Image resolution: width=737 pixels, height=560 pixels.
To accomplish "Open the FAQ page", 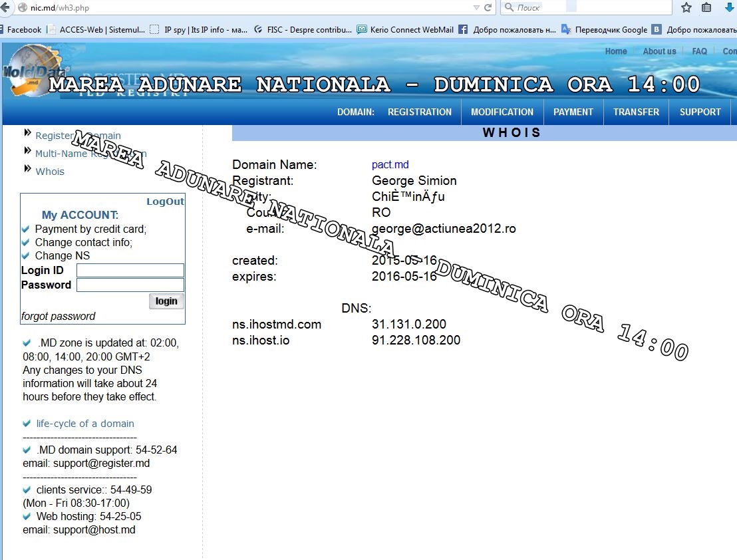I will [x=699, y=51].
